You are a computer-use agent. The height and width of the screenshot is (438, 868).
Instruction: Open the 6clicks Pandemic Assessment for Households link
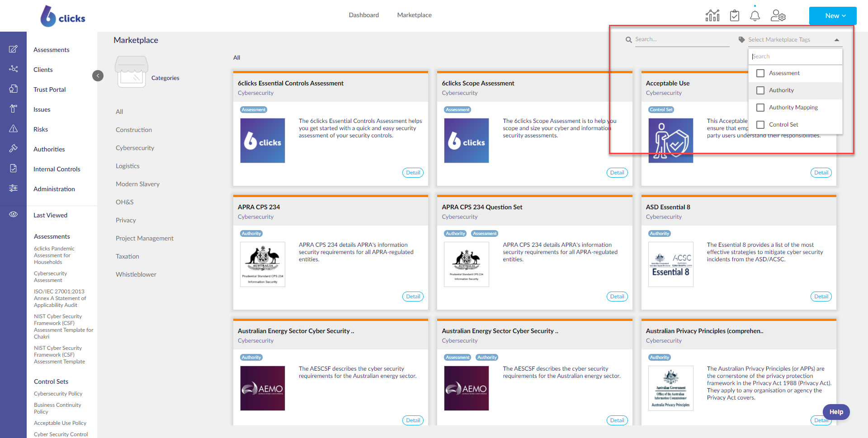point(54,255)
